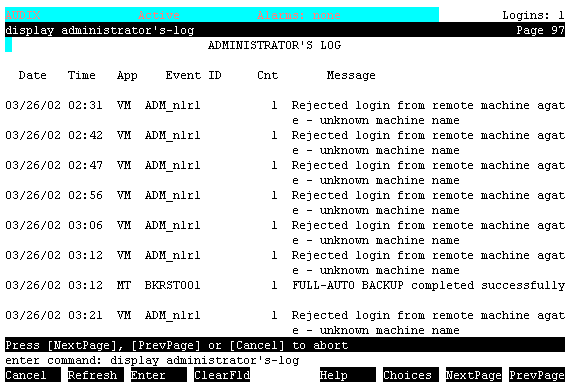Viewport: 570px width, 386px height.
Task: Select the 03:21 rejected login entry
Action: tap(285, 322)
